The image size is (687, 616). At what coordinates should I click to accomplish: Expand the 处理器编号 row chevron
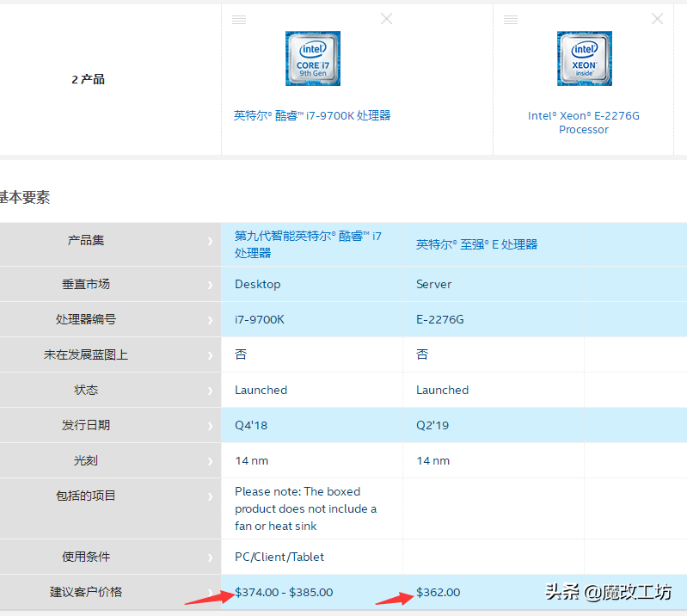click(211, 320)
